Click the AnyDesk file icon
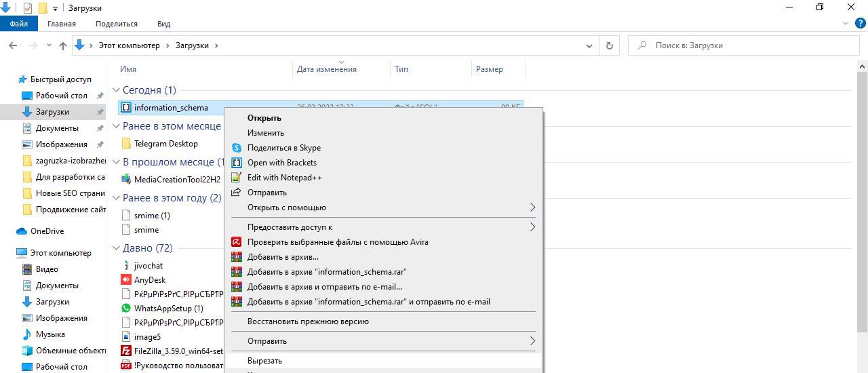 tap(126, 280)
